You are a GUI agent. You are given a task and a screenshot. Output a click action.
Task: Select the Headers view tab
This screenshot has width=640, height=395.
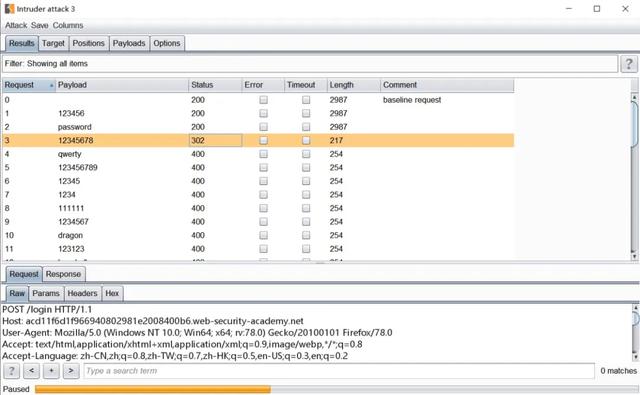tap(82, 293)
